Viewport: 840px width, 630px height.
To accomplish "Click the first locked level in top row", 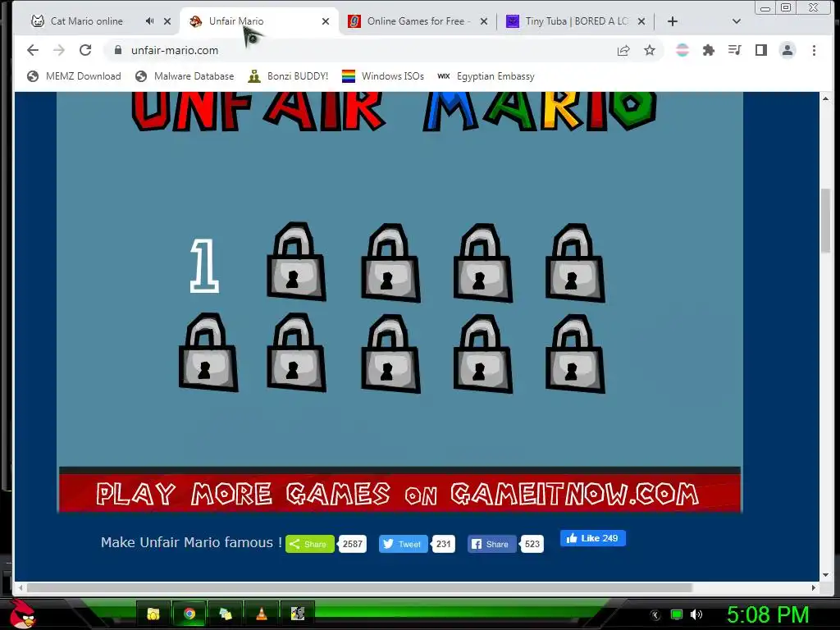I will [296, 262].
